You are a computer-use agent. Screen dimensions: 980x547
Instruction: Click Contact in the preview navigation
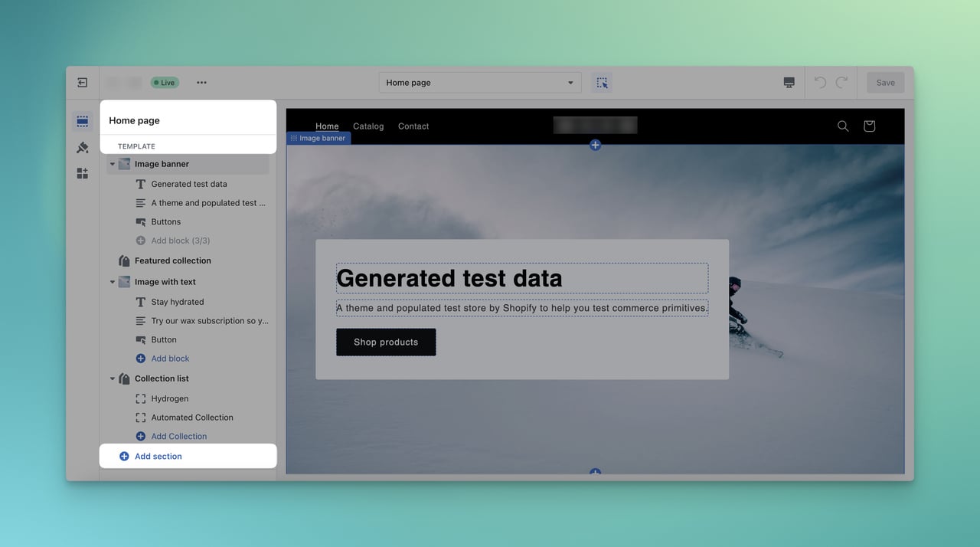click(x=413, y=126)
